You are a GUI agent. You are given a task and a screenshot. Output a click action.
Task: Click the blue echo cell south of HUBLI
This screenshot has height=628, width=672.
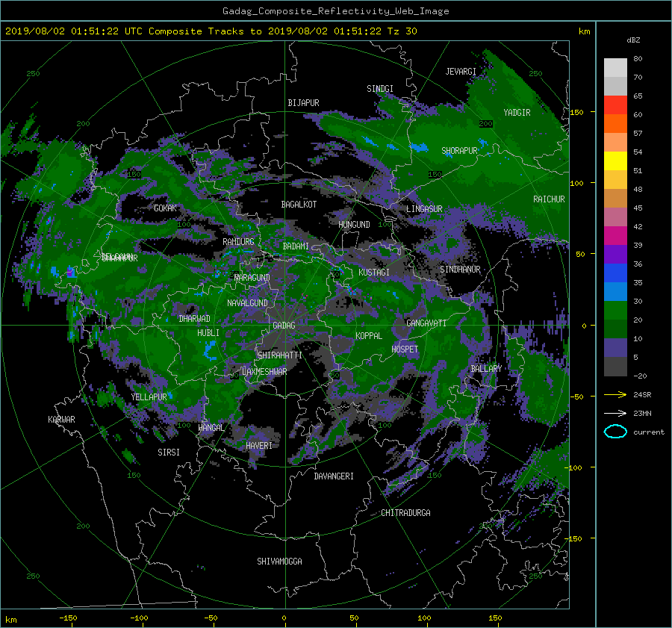coord(210,349)
